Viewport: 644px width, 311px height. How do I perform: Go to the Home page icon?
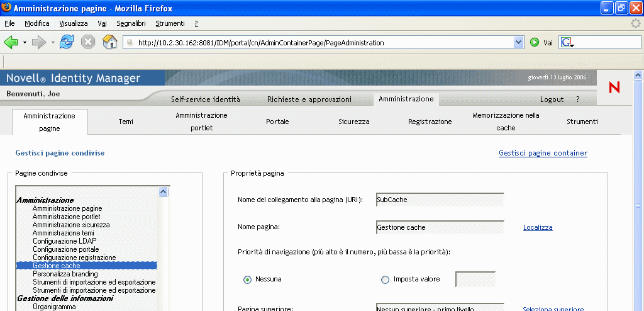tap(109, 42)
